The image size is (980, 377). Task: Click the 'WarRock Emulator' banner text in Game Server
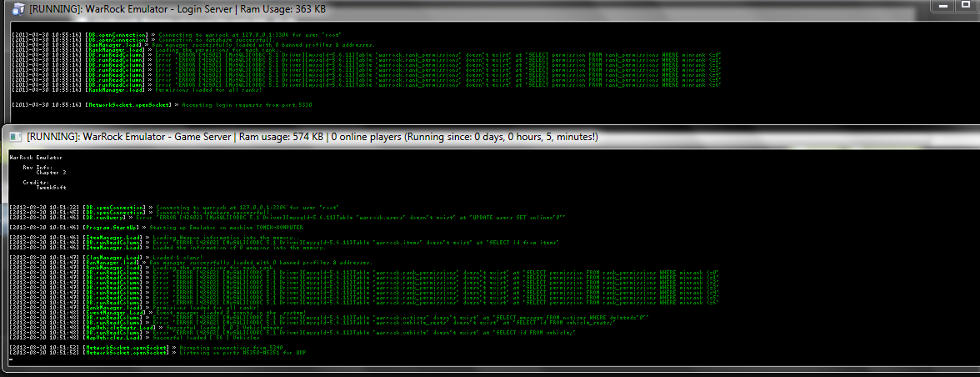(x=36, y=158)
